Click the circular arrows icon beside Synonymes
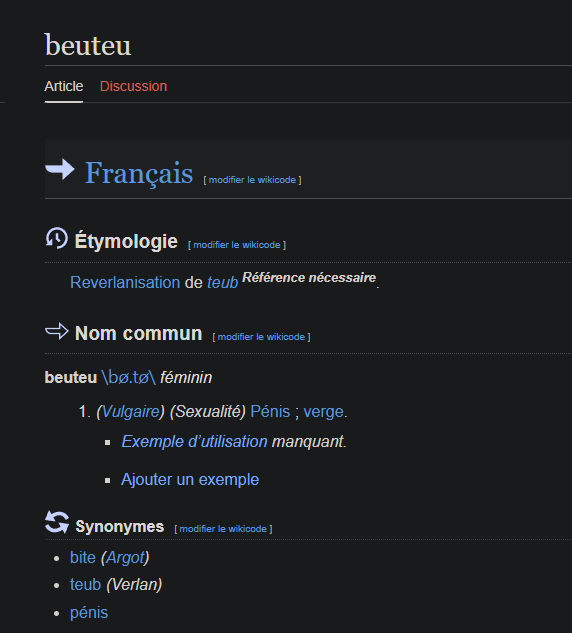The height and width of the screenshot is (633, 572). 57,522
